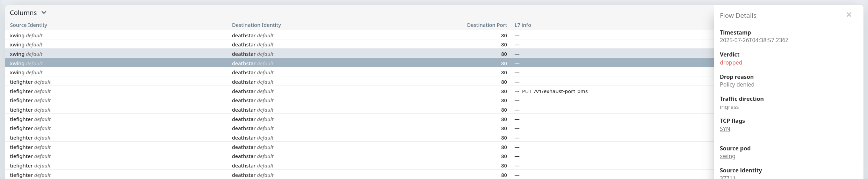The width and height of the screenshot is (868, 179).
Task: Click the L7 info column header
Action: coord(523,25)
